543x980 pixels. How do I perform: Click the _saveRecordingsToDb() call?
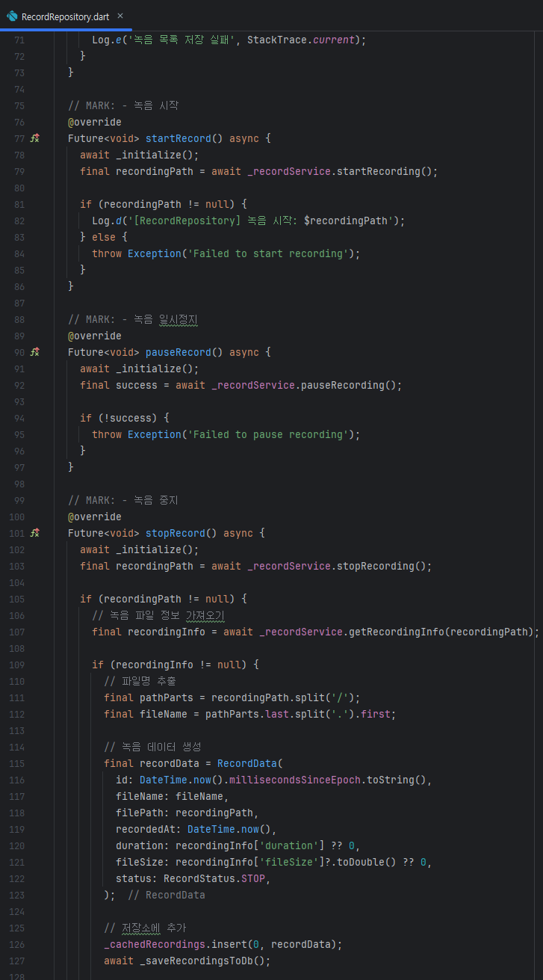point(202,961)
